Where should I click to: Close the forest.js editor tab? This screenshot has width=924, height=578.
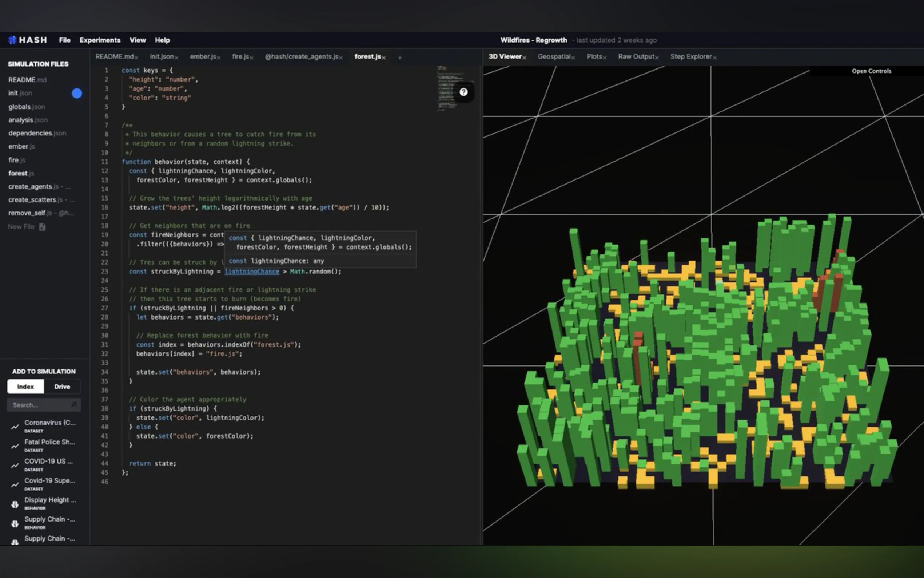pyautogui.click(x=384, y=58)
